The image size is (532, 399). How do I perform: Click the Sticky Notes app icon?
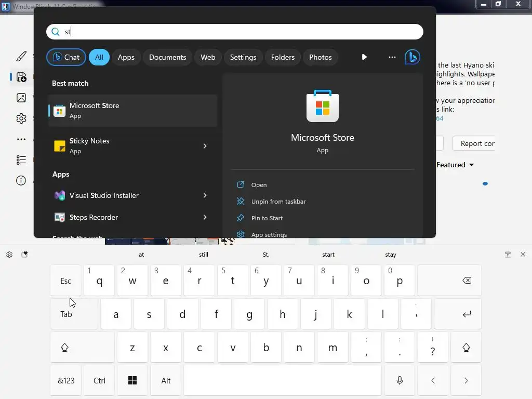click(59, 146)
